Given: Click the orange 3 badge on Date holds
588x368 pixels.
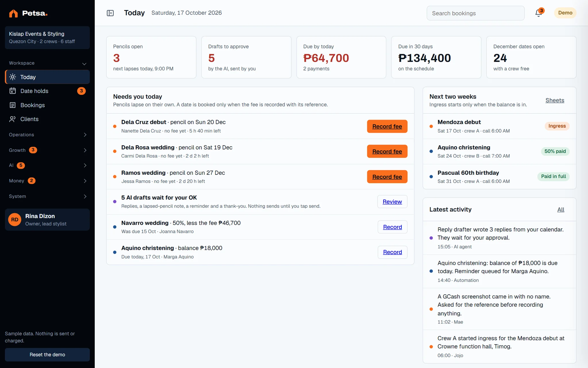Looking at the screenshot, I should (x=82, y=91).
